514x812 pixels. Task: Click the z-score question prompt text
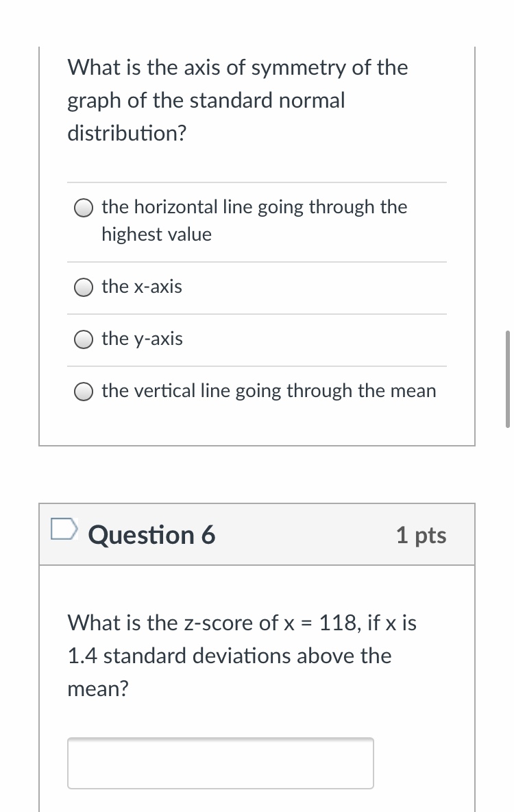click(x=241, y=623)
